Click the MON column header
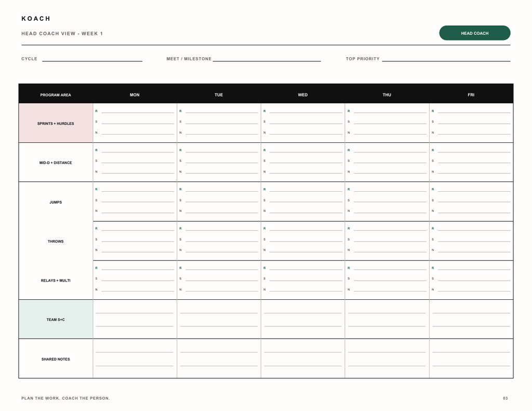Image resolution: width=532 pixels, height=411 pixels. point(135,95)
